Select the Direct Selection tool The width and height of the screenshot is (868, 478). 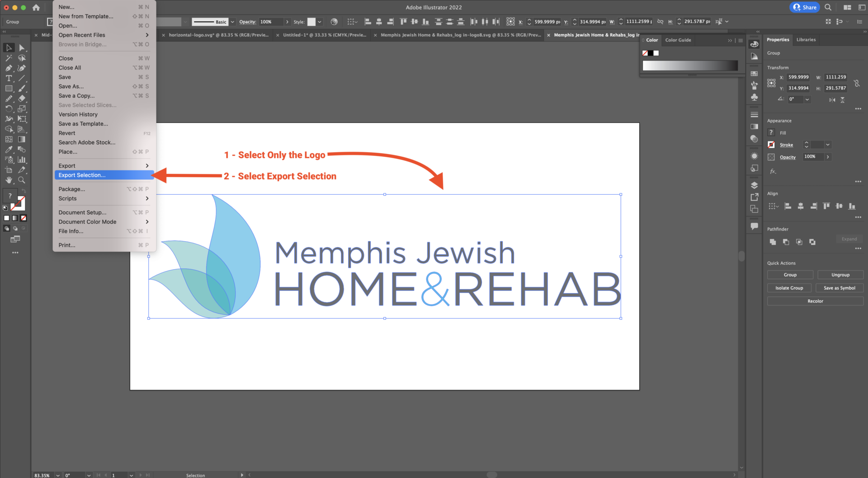tap(22, 48)
